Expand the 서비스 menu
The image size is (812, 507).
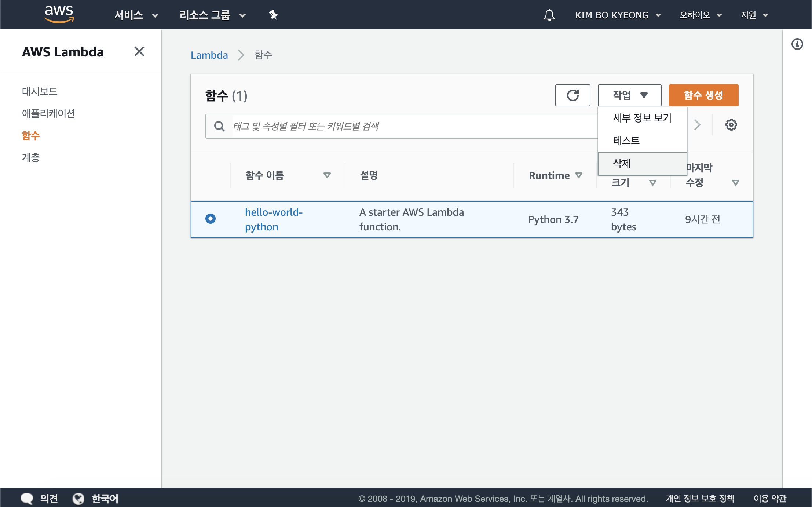click(x=136, y=15)
